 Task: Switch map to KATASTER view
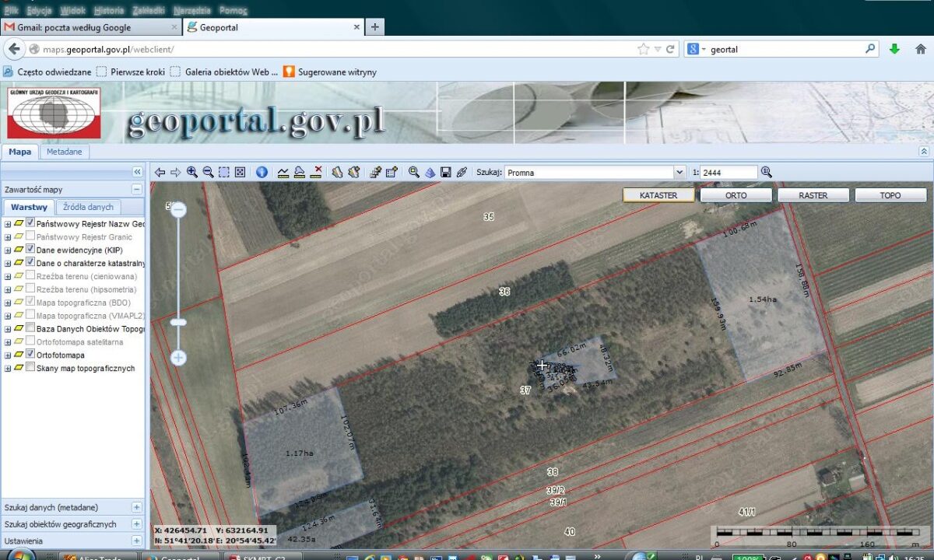[x=658, y=195]
